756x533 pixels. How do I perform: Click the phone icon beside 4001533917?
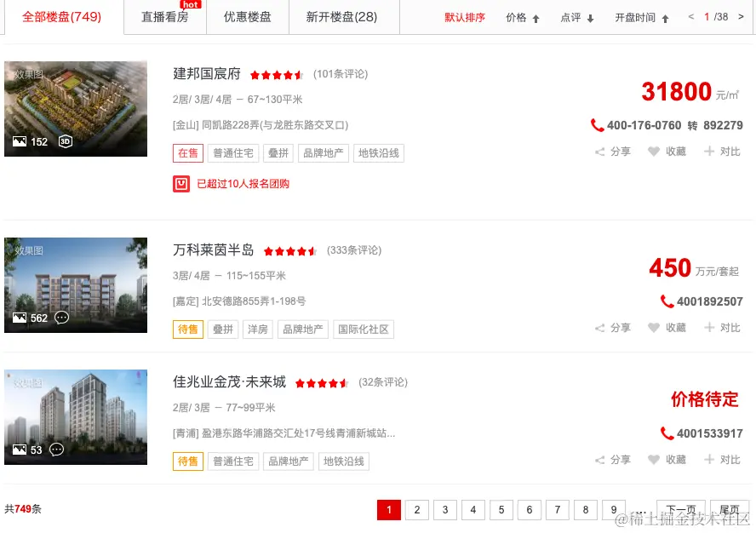pos(667,433)
